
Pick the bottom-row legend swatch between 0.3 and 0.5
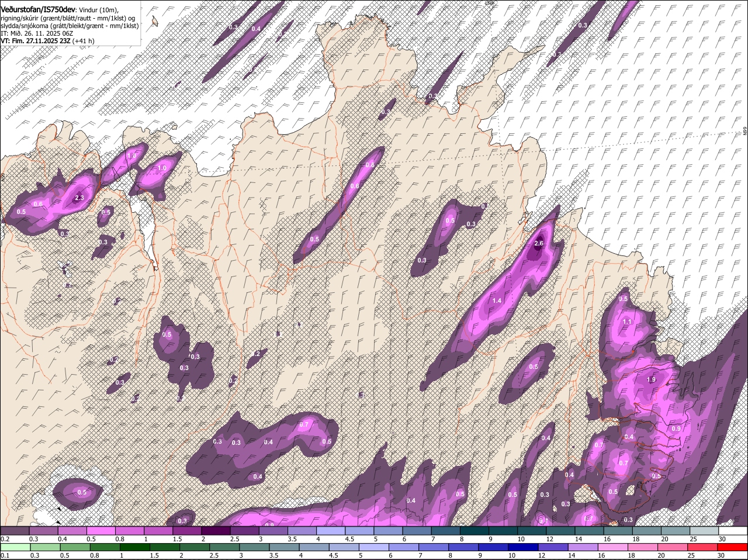click(46, 547)
